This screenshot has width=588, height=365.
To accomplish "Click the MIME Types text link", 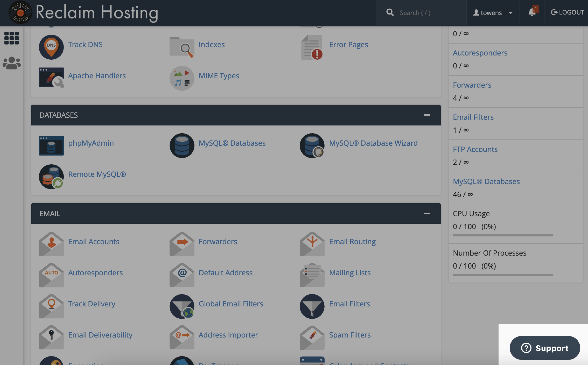I will click(219, 76).
